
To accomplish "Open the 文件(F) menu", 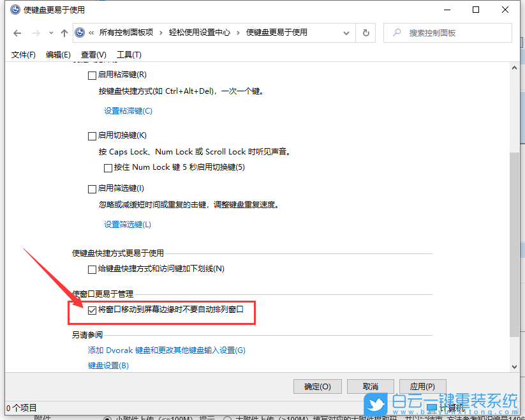I will tap(23, 54).
